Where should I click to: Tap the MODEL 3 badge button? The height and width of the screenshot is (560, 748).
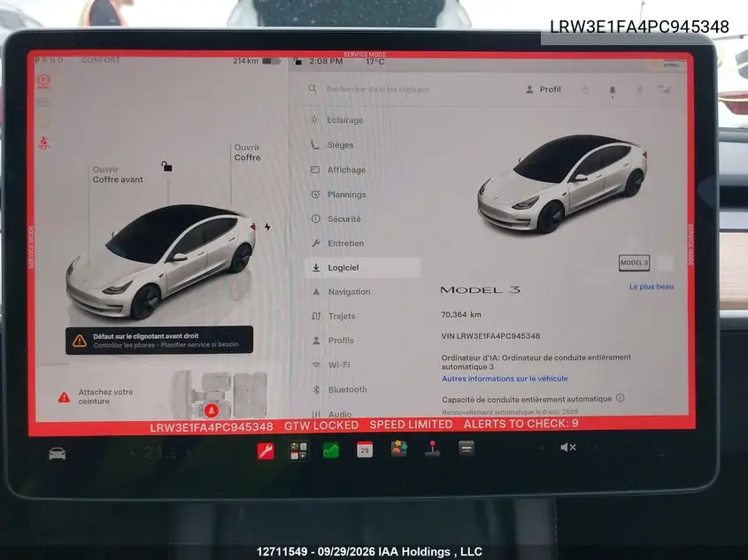coord(634,263)
